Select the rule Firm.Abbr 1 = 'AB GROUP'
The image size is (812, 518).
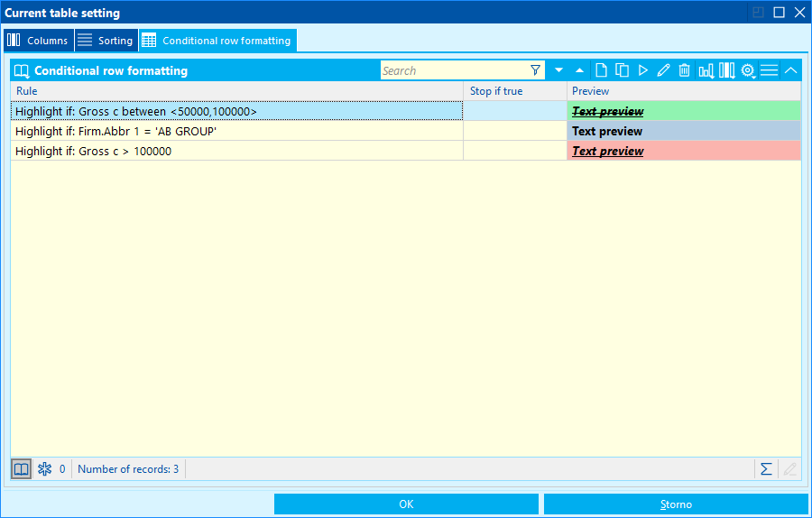point(236,131)
